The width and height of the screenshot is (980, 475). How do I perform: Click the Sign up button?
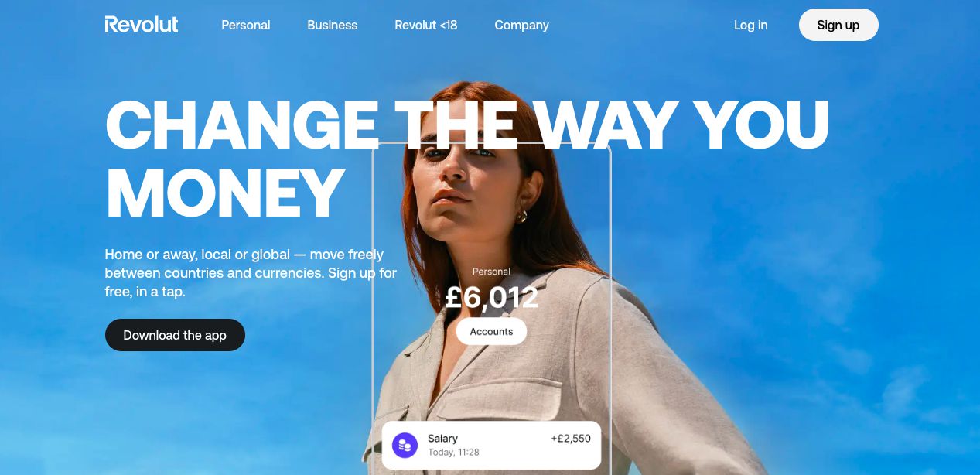point(838,25)
